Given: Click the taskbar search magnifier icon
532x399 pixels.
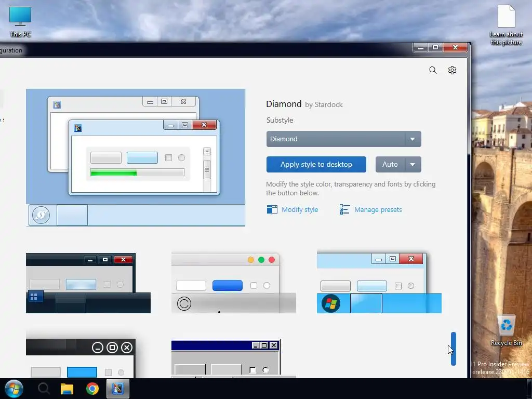Looking at the screenshot, I should click(x=44, y=389).
